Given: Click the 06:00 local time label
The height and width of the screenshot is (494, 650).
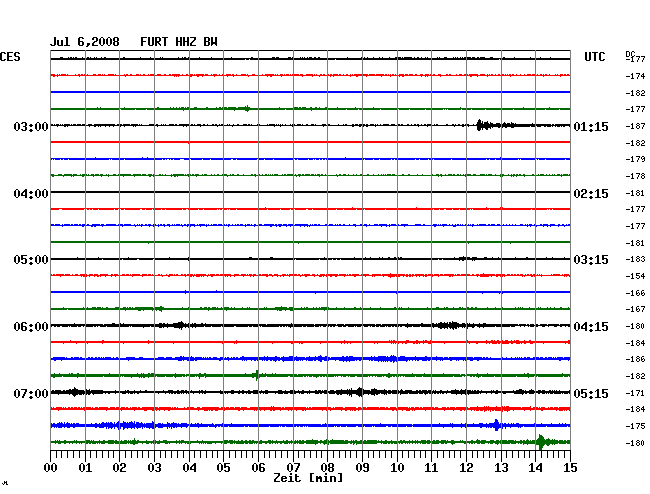Looking at the screenshot, I should coord(31,327).
